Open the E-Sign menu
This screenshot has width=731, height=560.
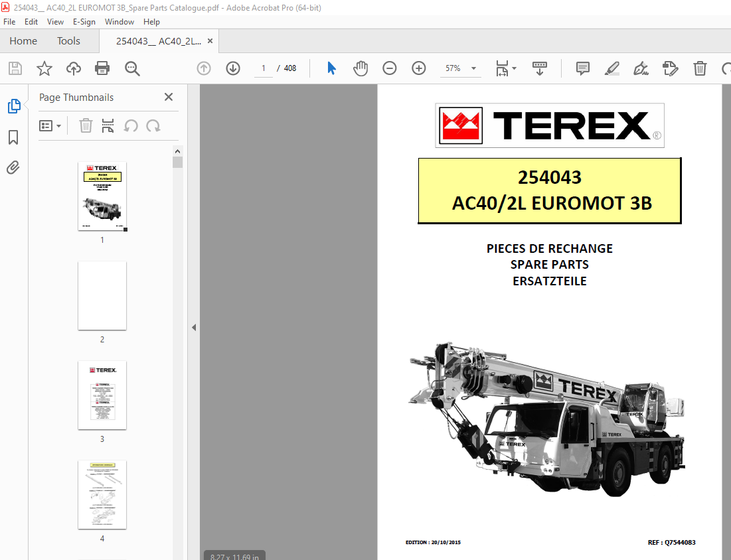[x=84, y=21]
